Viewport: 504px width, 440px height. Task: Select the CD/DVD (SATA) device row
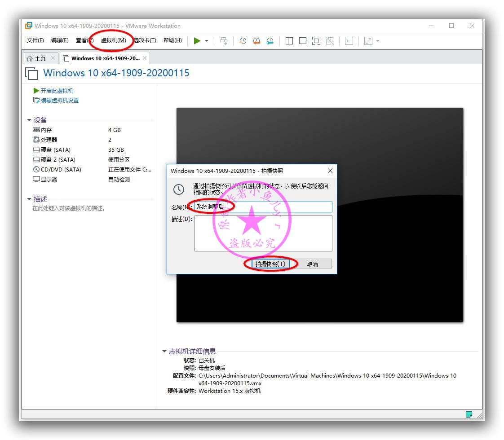click(92, 170)
